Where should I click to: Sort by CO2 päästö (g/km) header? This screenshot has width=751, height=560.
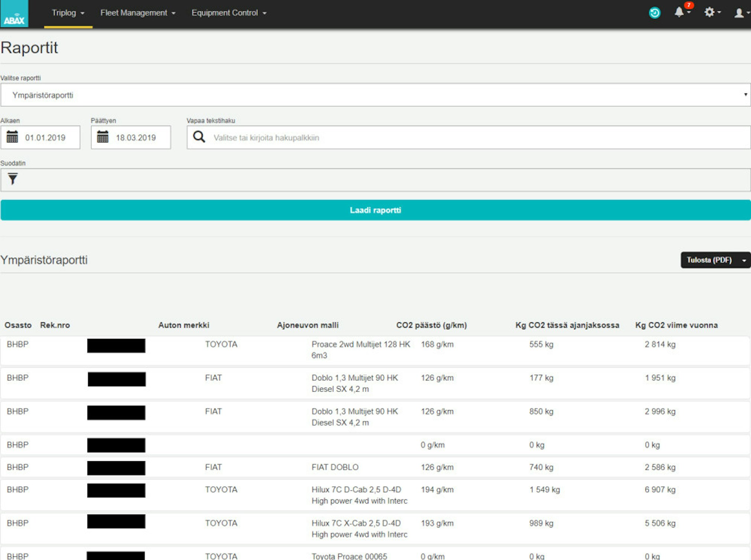click(x=431, y=325)
